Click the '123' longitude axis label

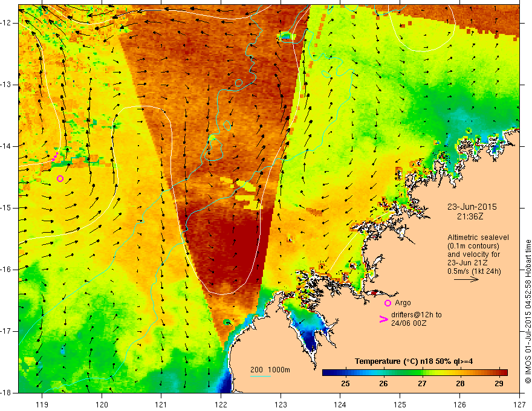(281, 404)
